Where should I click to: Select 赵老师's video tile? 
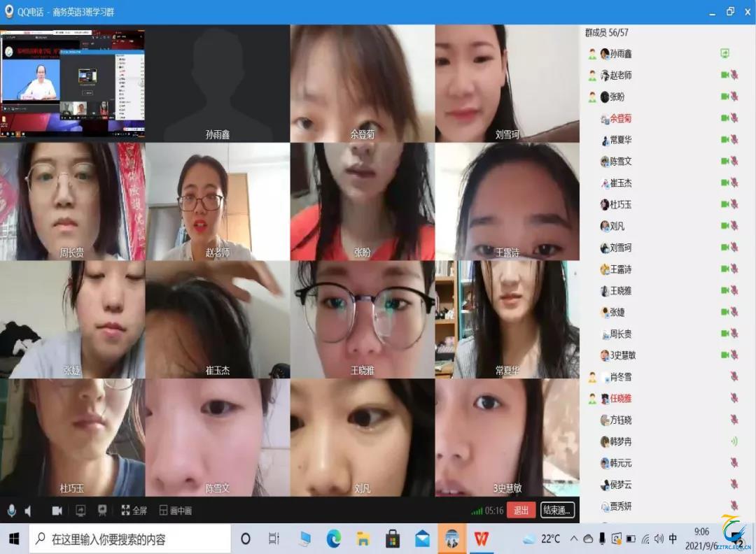(x=218, y=201)
